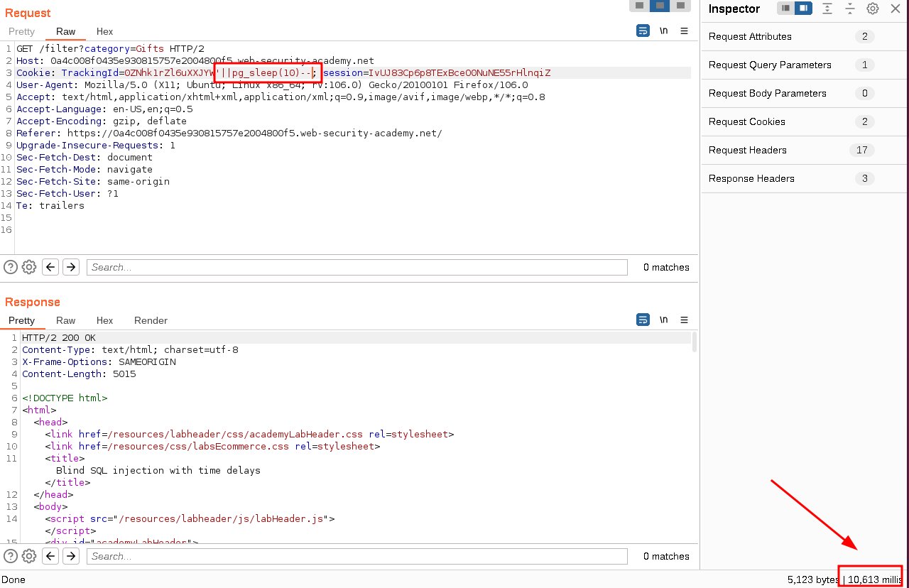Open the Request editor hamburger options menu
This screenshot has height=588, width=909.
tap(684, 31)
